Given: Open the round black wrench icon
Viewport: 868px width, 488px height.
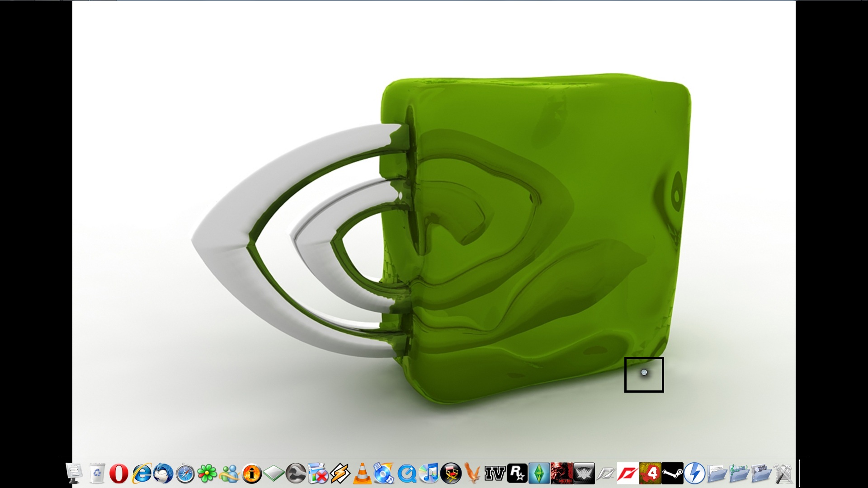Looking at the screenshot, I should [296, 473].
